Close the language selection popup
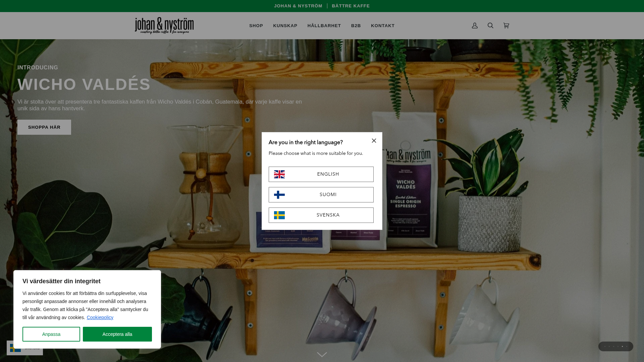Viewport: 644px width, 362px height. (374, 141)
